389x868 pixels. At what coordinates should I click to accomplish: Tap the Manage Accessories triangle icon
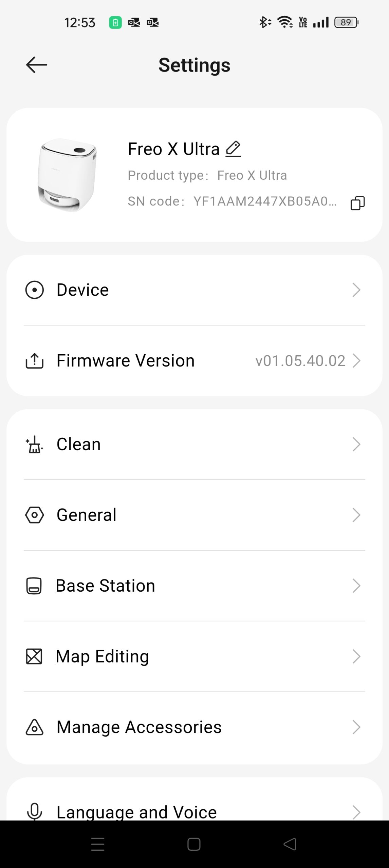pos(35,727)
